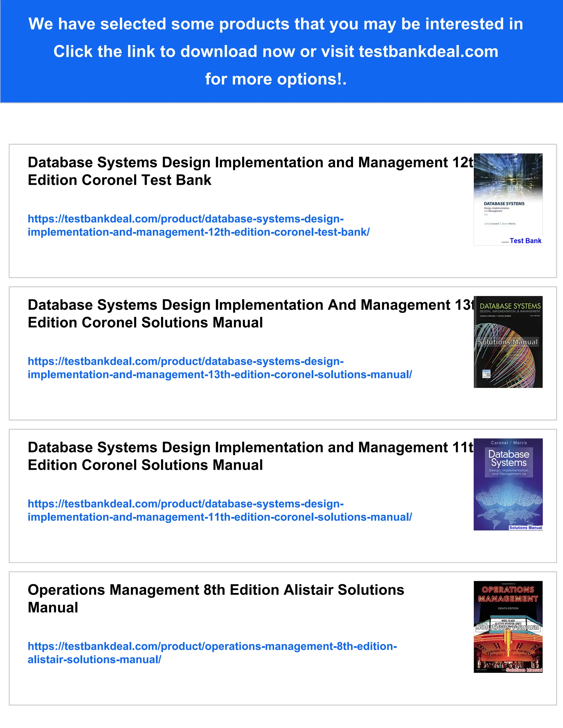The image size is (563, 728).
Task: Click 'Solutions Manual' tag on purple cover
Action: point(525,528)
